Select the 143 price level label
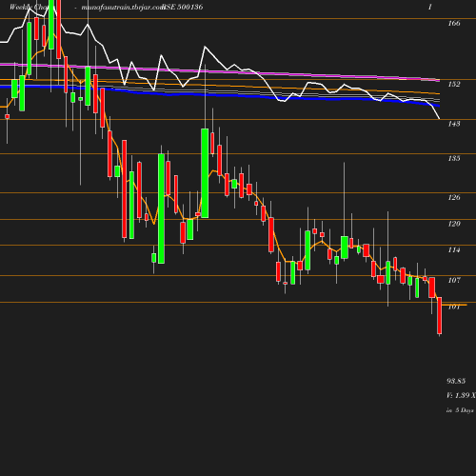Image resolution: width=476 pixels, height=476 pixels. point(454,124)
